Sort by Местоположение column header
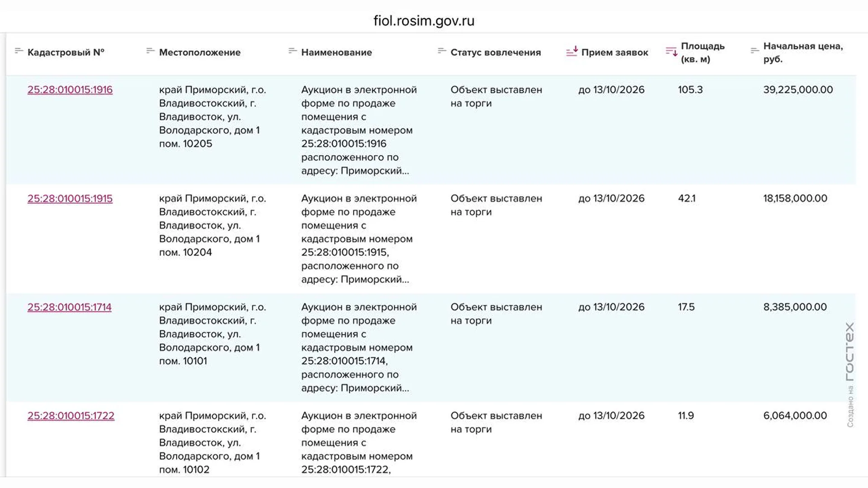 200,52
